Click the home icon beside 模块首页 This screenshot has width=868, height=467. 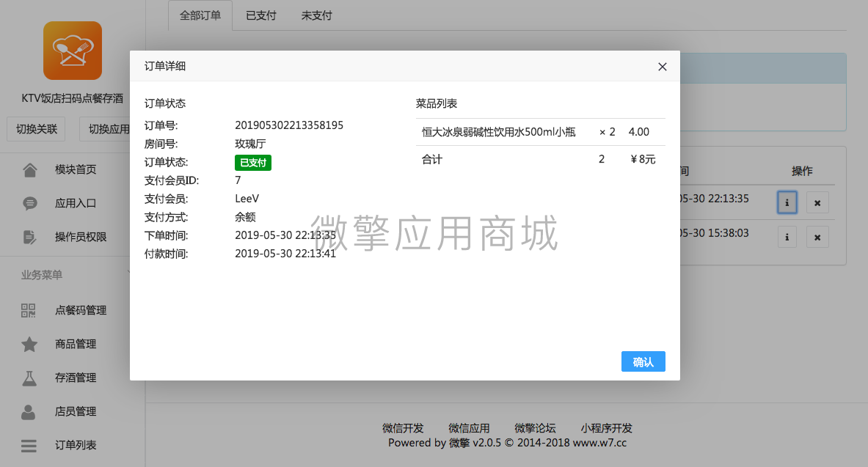click(x=30, y=170)
